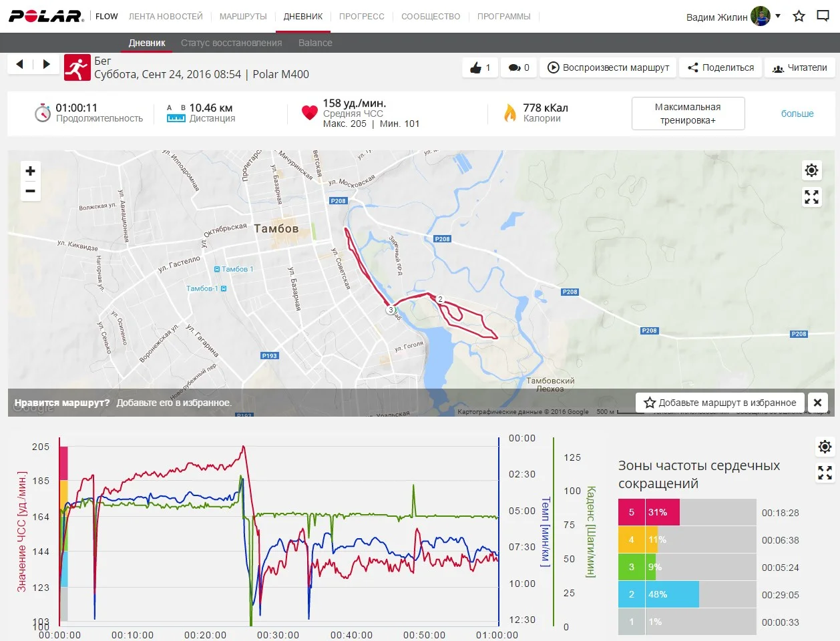Go to previous training with left arrow

pyautogui.click(x=20, y=64)
